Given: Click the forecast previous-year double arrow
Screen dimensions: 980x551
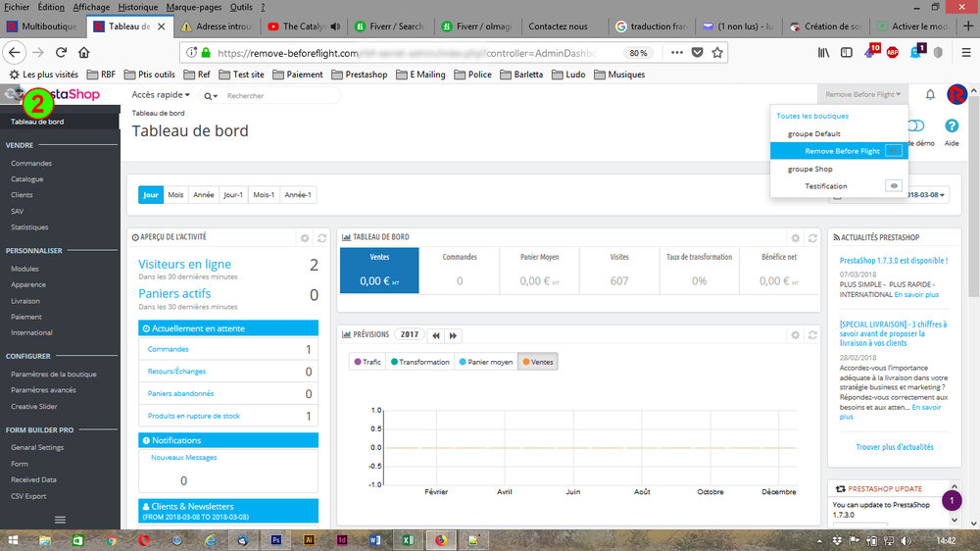Looking at the screenshot, I should pyautogui.click(x=436, y=335).
